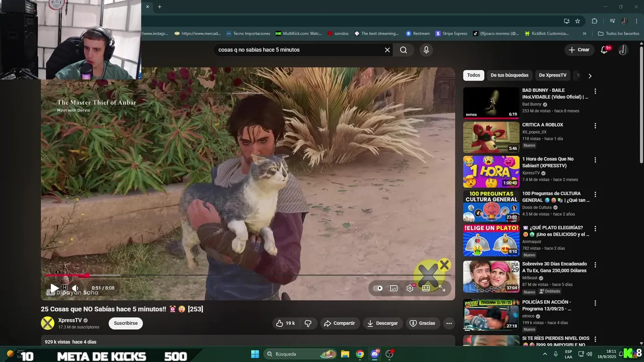This screenshot has height=362, width=644.
Task: Open OBS Studio from the taskbar
Action: coord(389,354)
